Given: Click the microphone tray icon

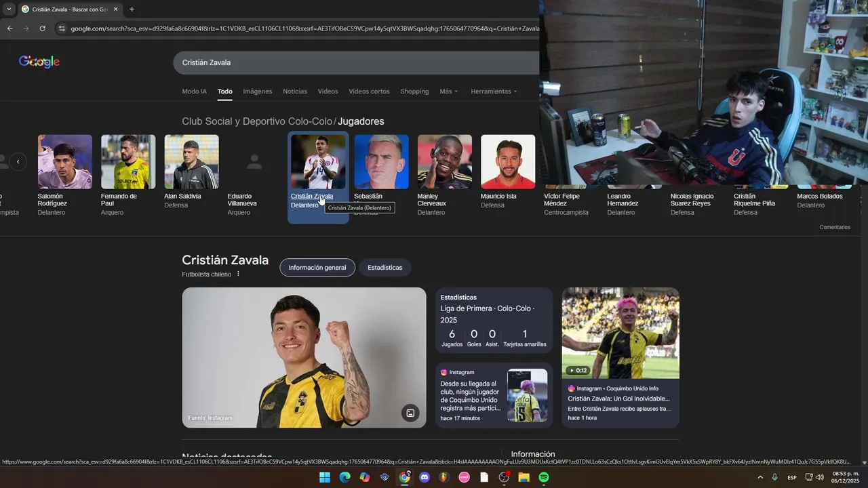Looking at the screenshot, I should [x=774, y=477].
